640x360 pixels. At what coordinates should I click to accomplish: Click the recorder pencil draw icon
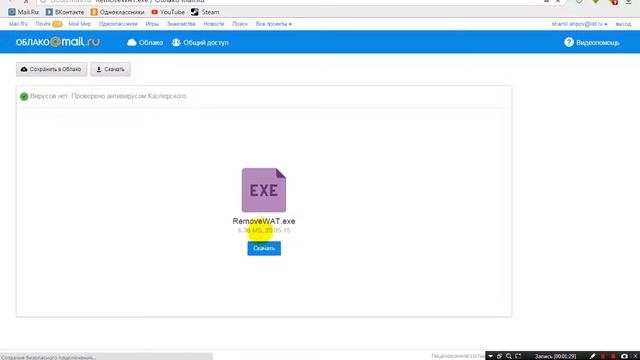click(593, 356)
